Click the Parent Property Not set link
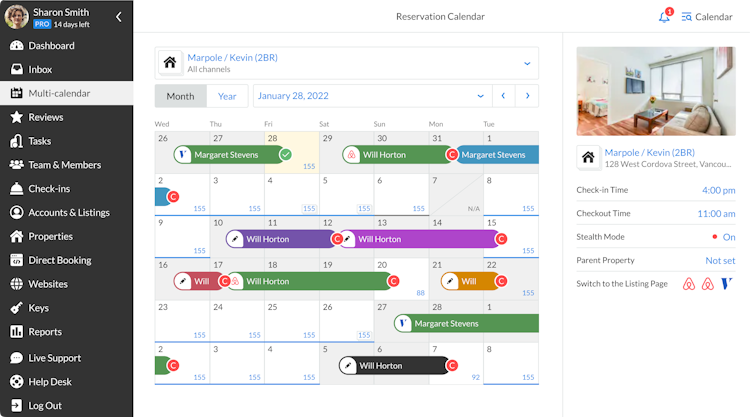This screenshot has width=750, height=417. click(720, 261)
